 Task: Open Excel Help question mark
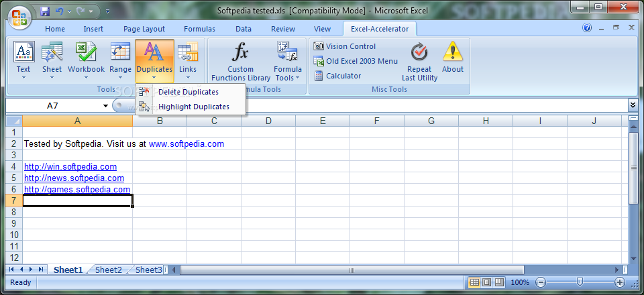(587, 28)
